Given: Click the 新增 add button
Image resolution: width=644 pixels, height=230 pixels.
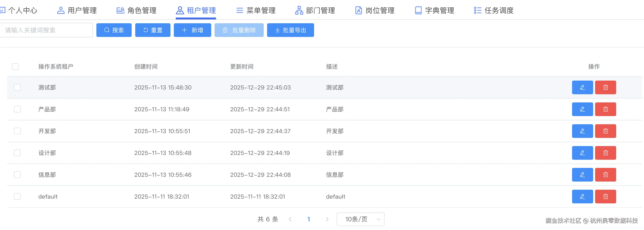Looking at the screenshot, I should click(x=193, y=30).
